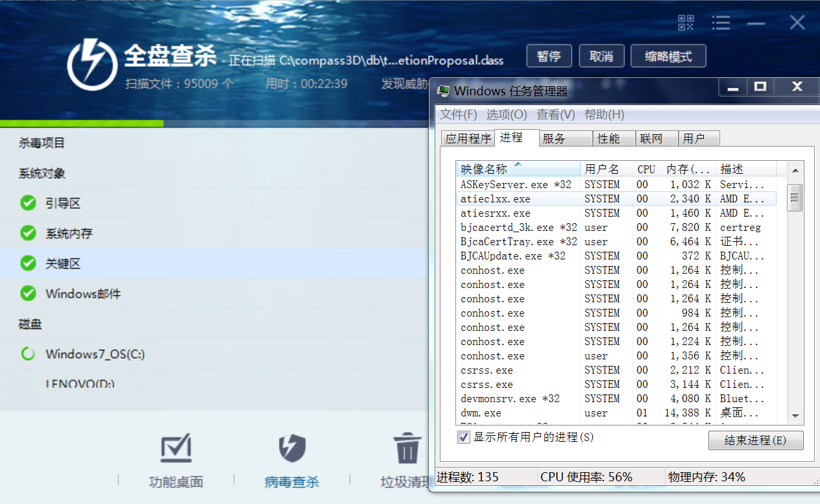
Task: Sort processes by CPU column header
Action: pyautogui.click(x=646, y=169)
